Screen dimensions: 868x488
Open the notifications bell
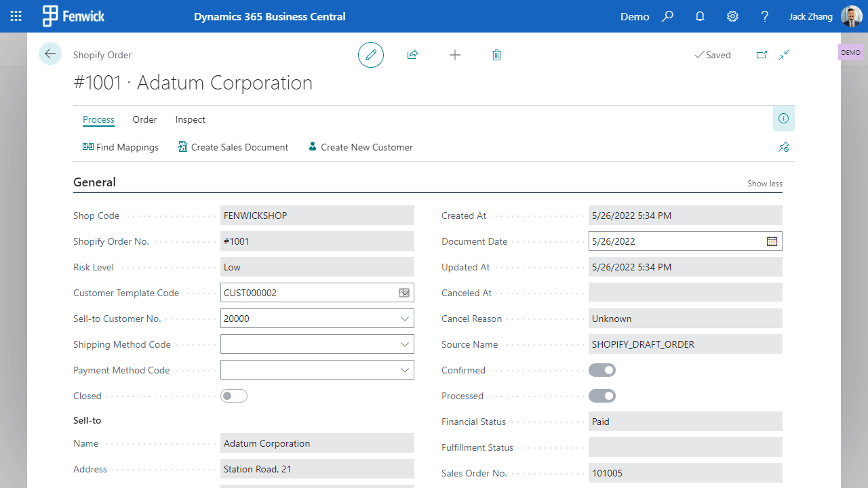click(701, 16)
